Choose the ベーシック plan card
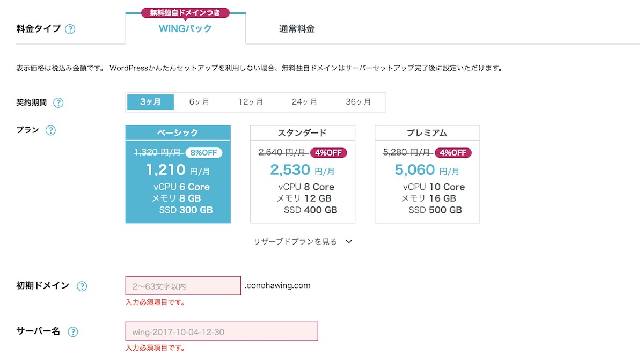The image size is (644, 362). coord(178,174)
